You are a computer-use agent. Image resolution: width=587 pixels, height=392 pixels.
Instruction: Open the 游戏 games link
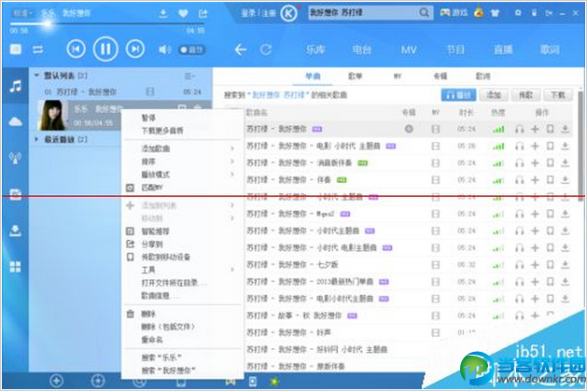(x=454, y=13)
